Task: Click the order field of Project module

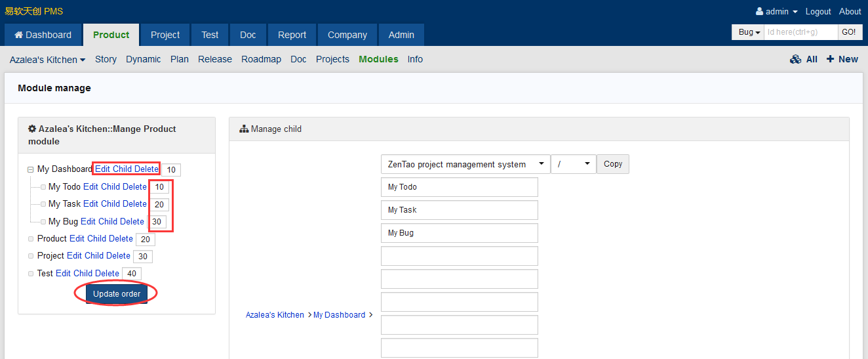Action: coord(143,257)
